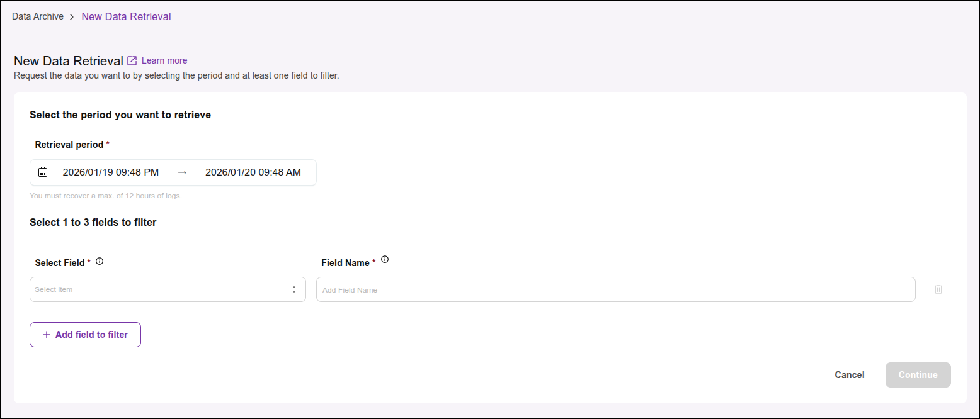This screenshot has width=980, height=419.
Task: Click the arrow between the start and end dates
Action: [x=181, y=171]
